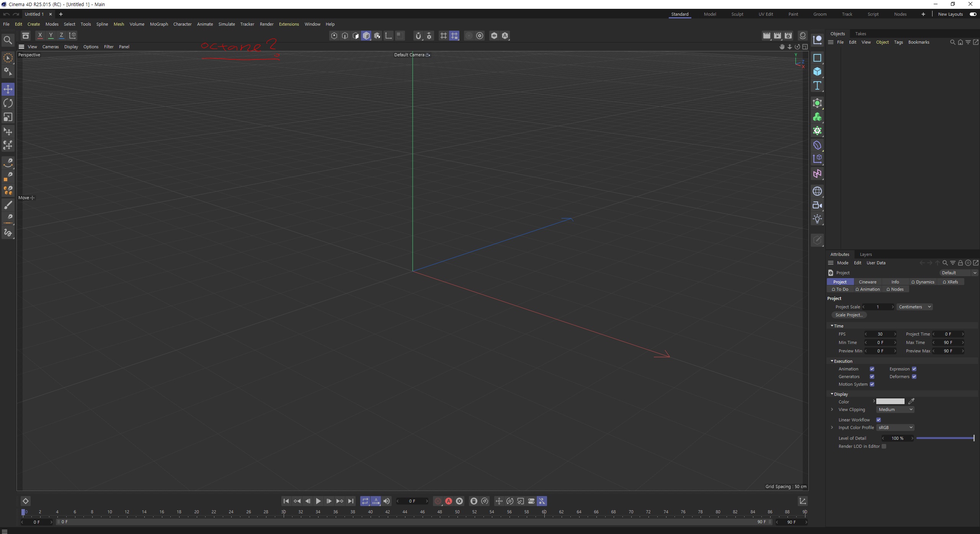Disable the Linear Workflow checkbox
This screenshot has width=980, height=534.
879,420
